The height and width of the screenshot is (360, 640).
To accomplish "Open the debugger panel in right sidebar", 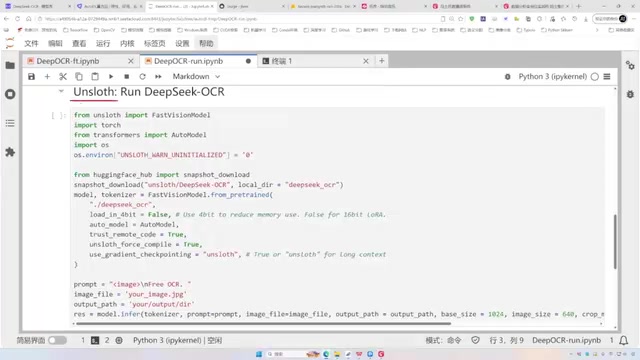I will (x=630, y=94).
